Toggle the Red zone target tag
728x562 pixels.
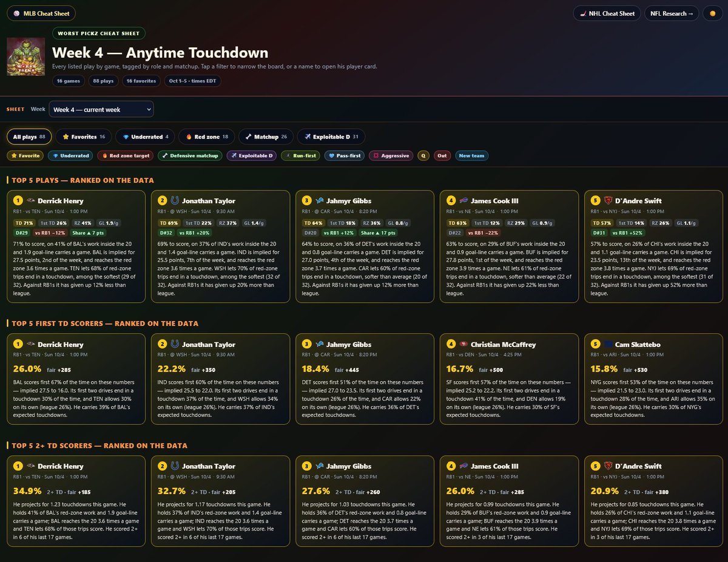pyautogui.click(x=125, y=155)
